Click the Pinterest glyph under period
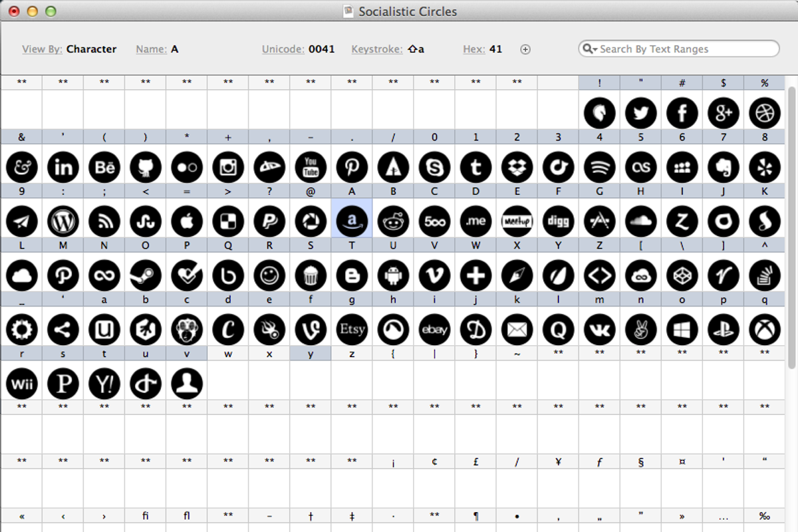Screen dimensions: 798x532 click(352, 168)
